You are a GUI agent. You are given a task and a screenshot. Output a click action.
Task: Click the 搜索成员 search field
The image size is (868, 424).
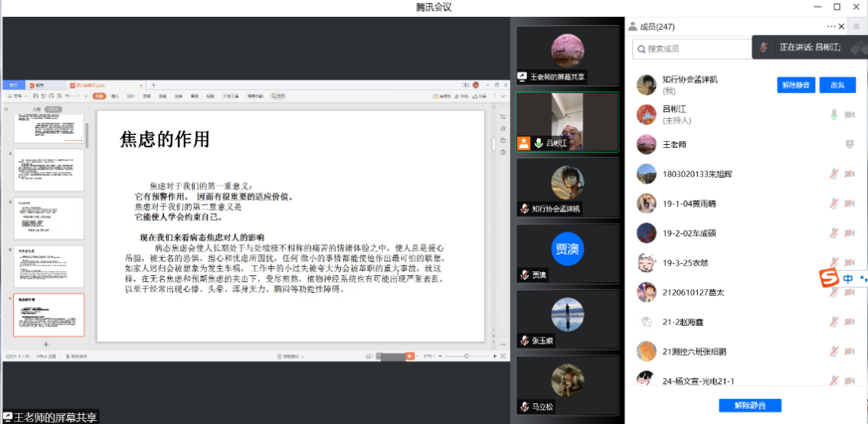(693, 48)
